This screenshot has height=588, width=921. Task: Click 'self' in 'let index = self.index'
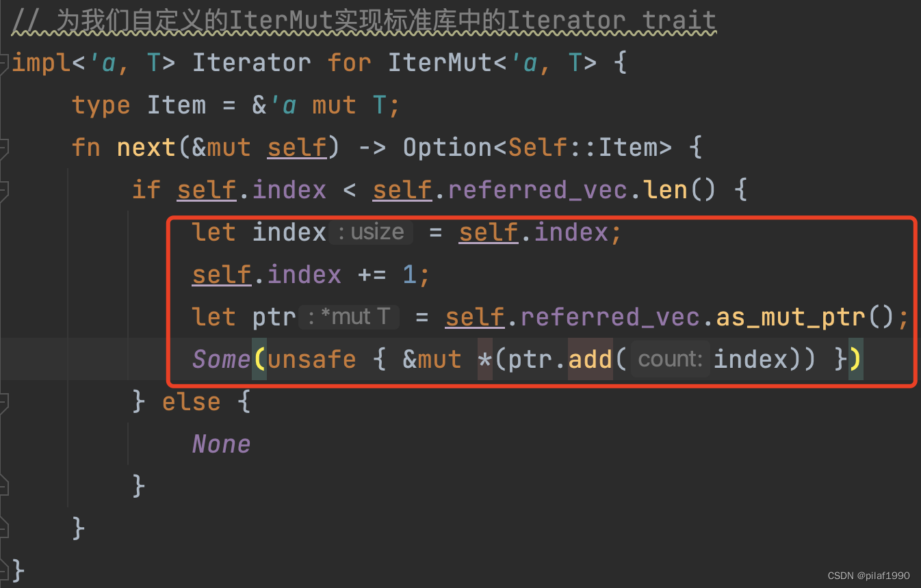click(489, 232)
